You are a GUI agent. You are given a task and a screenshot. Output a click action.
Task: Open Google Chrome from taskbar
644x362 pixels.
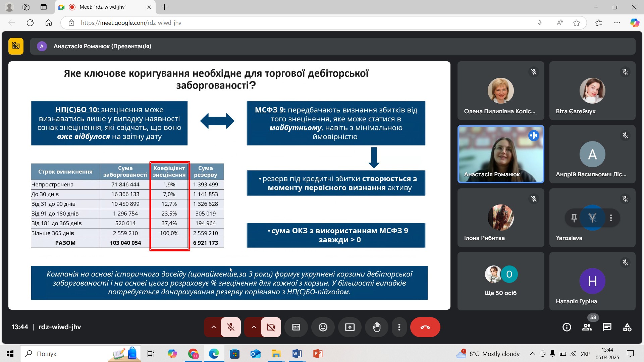(x=193, y=354)
